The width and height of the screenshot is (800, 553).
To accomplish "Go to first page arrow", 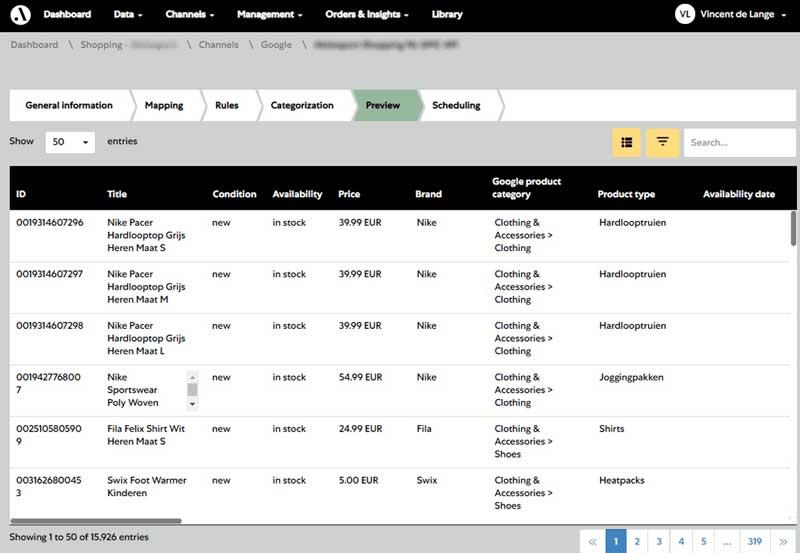I will (592, 541).
